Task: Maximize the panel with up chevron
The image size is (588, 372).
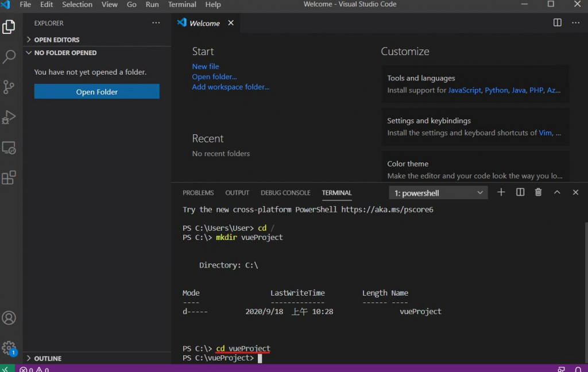Action: (557, 192)
